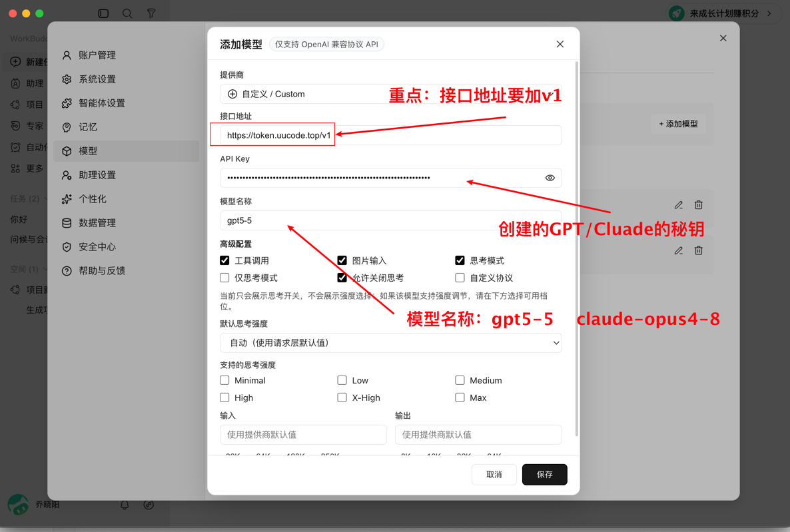Enable the 仅思考模式 checkbox
Image resolution: width=790 pixels, height=532 pixels.
tap(224, 278)
